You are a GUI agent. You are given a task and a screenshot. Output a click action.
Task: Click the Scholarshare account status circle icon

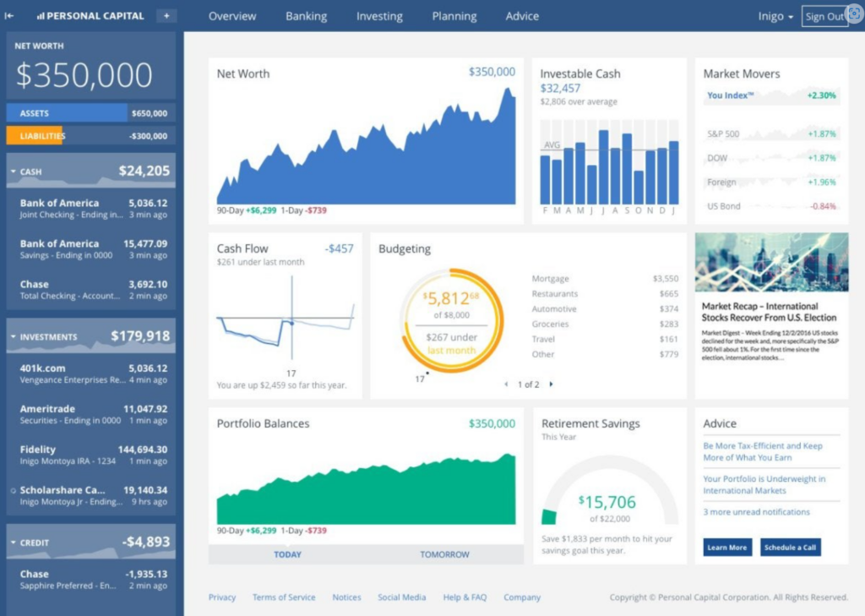(x=14, y=490)
